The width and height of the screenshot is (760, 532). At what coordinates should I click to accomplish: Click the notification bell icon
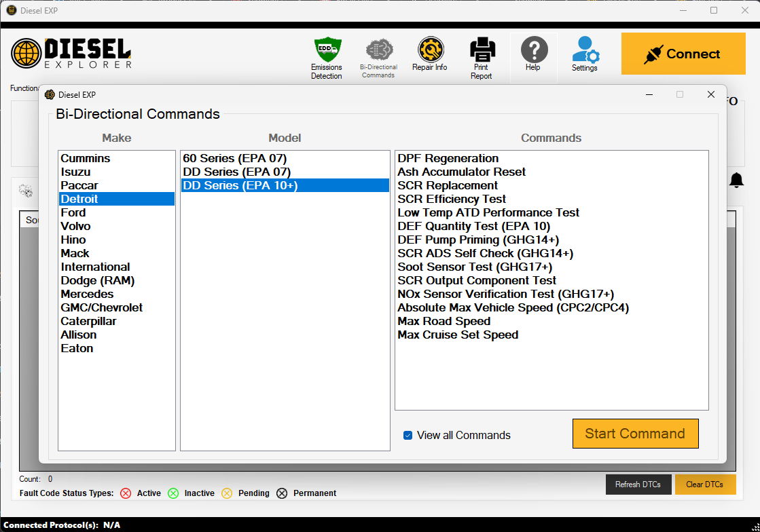tap(736, 180)
